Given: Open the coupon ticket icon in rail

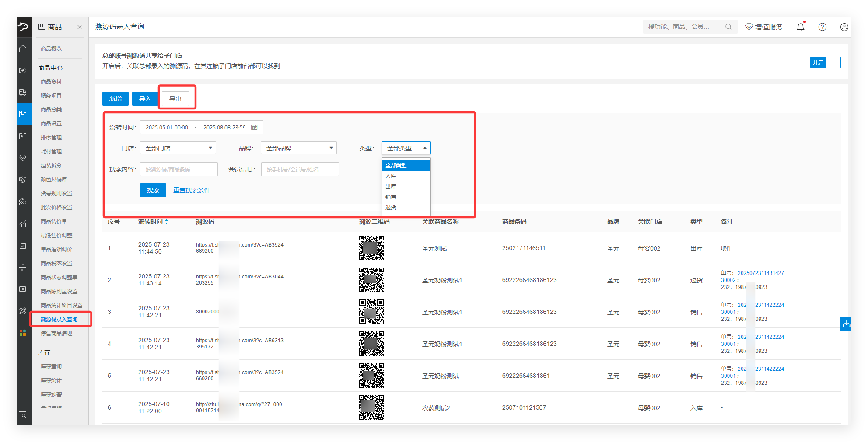Looking at the screenshot, I should [x=23, y=202].
